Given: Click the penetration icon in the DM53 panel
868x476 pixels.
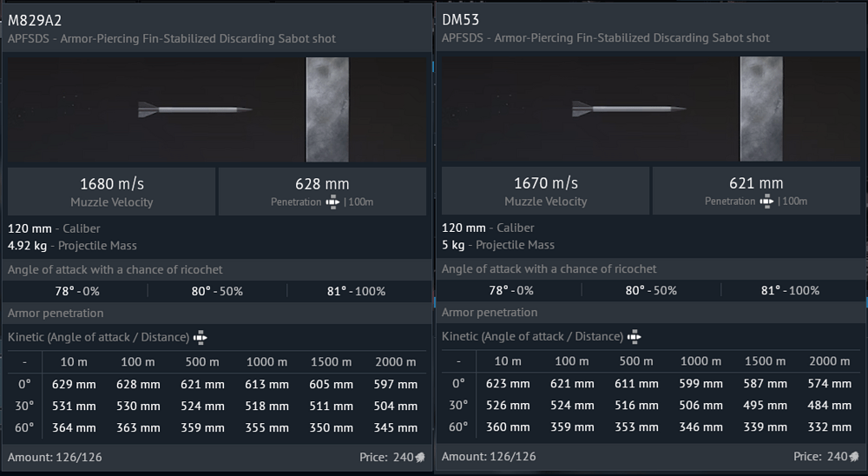Looking at the screenshot, I should pyautogui.click(x=766, y=202).
